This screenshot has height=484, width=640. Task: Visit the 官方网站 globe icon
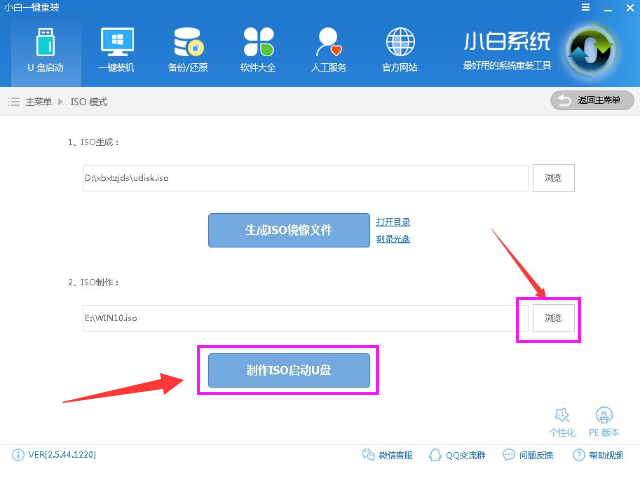click(x=400, y=49)
